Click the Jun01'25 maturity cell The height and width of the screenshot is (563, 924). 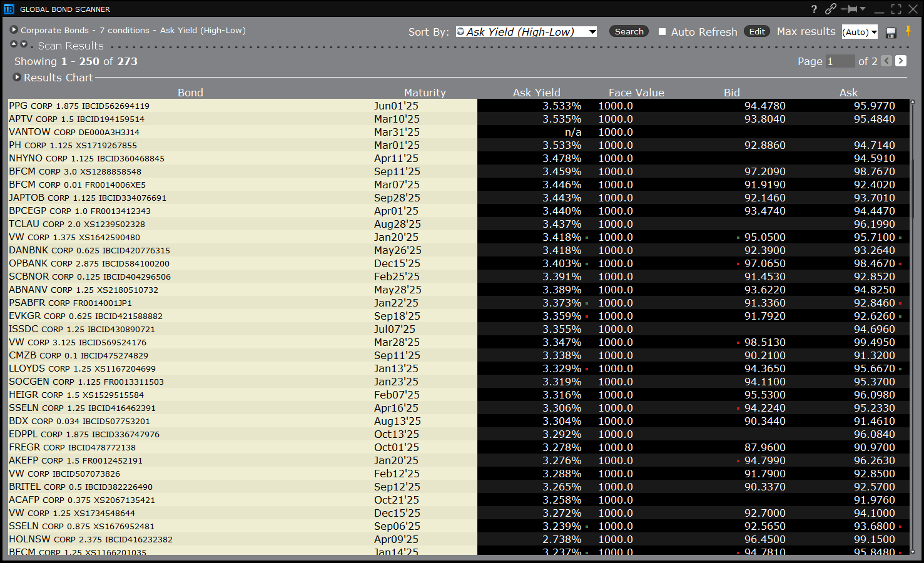[397, 106]
